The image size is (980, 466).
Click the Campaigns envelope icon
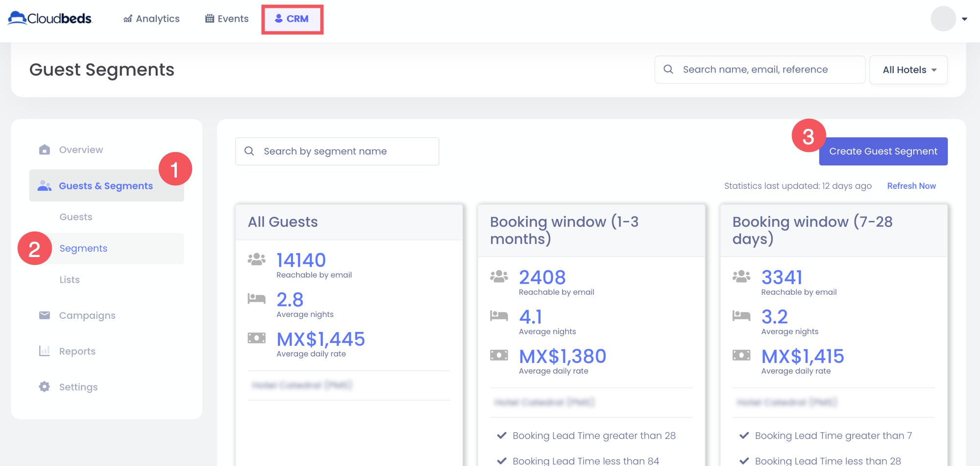(45, 315)
